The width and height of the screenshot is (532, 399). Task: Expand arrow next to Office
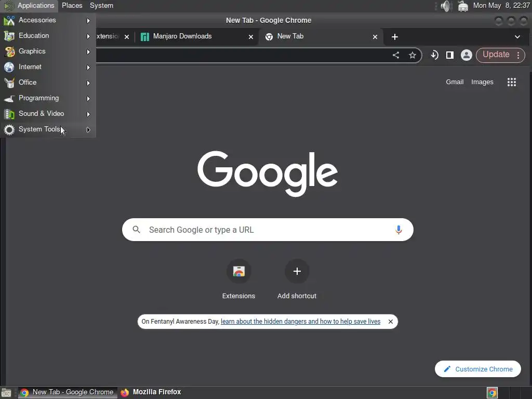click(88, 83)
